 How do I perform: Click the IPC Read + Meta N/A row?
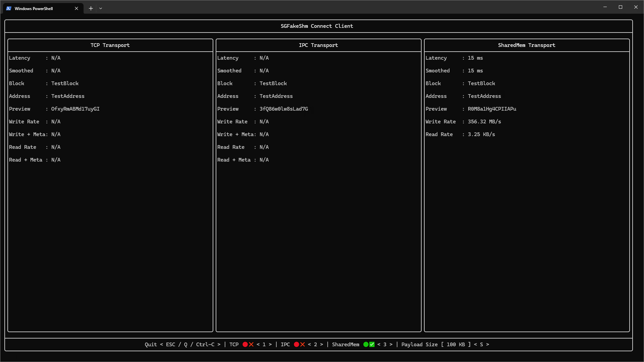243,160
